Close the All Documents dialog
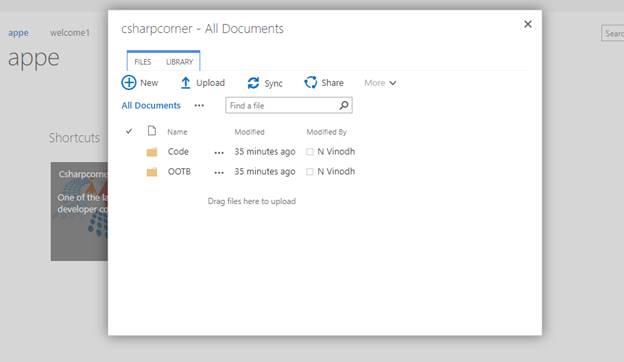This screenshot has width=624, height=362. (x=528, y=24)
